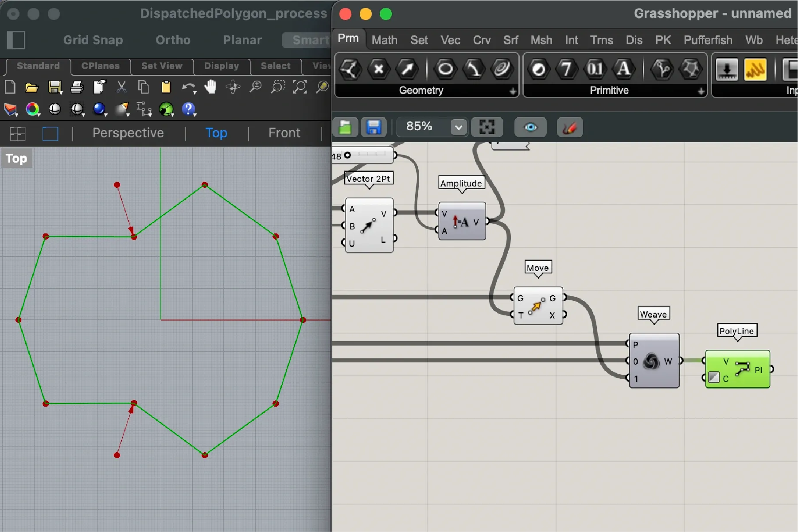The width and height of the screenshot is (798, 532).
Task: Click the sketch marker icon on canvas toolbar
Action: click(x=569, y=128)
